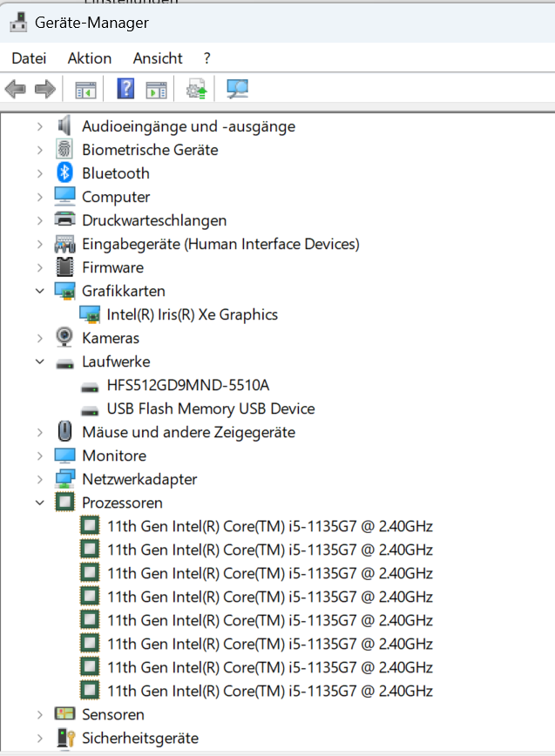Select the Mäuse mouse icon
Image resolution: width=555 pixels, height=756 pixels.
pos(64,431)
